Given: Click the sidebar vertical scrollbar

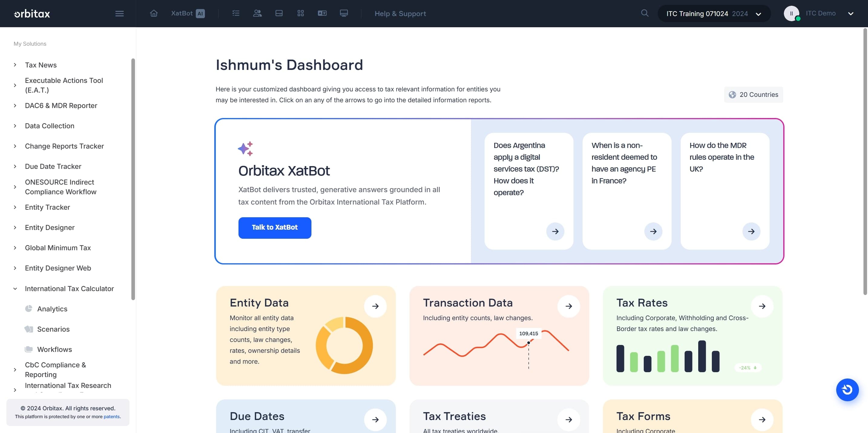Looking at the screenshot, I should pos(133,179).
